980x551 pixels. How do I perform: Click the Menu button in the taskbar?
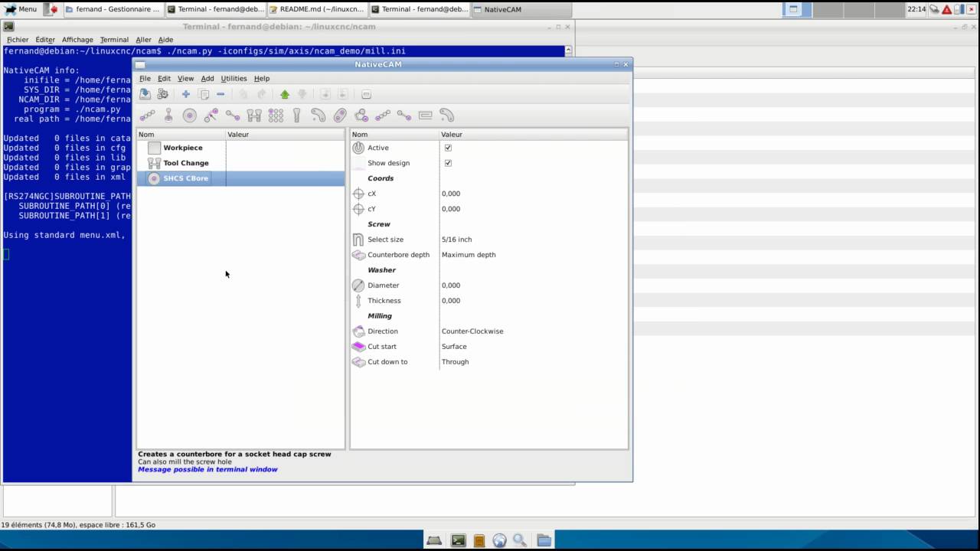coord(20,9)
